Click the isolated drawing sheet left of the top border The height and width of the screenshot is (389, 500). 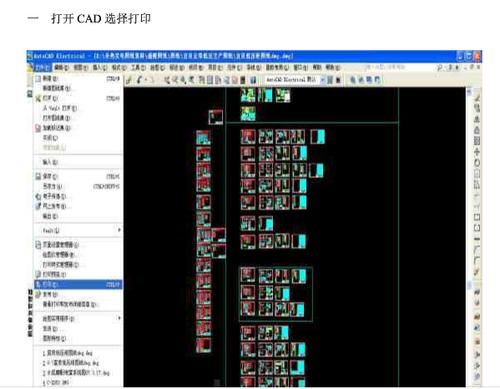tap(216, 117)
